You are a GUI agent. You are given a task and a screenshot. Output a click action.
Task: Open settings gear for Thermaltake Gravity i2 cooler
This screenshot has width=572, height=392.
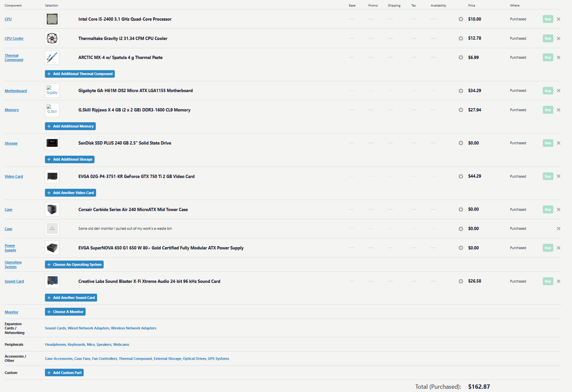point(461,38)
